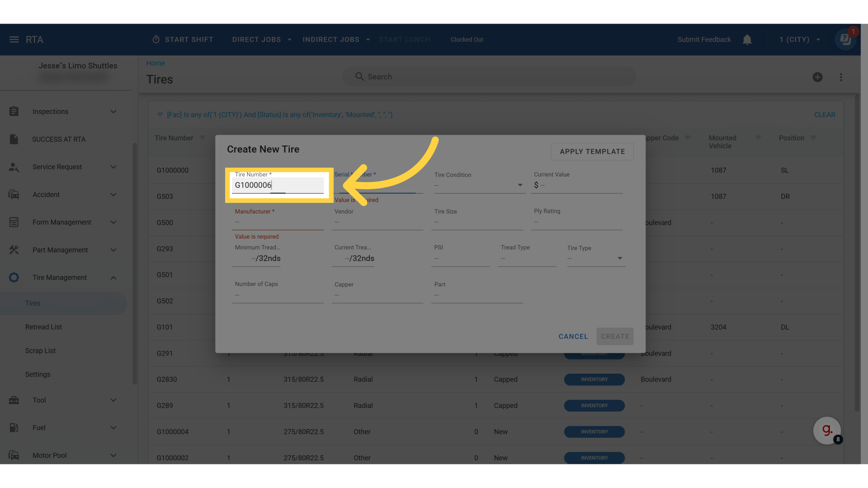868x488 pixels.
Task: Click the Manufacturer input field
Action: click(x=278, y=222)
